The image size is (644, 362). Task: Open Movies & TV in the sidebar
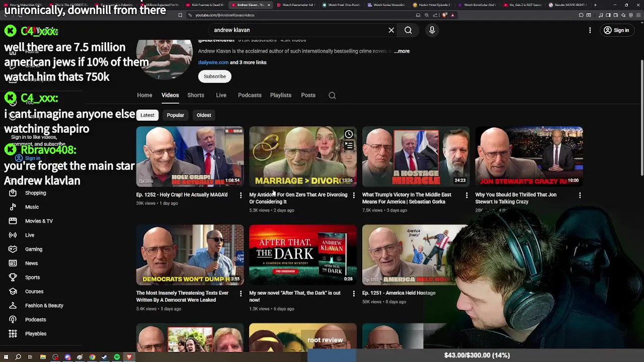point(39,221)
